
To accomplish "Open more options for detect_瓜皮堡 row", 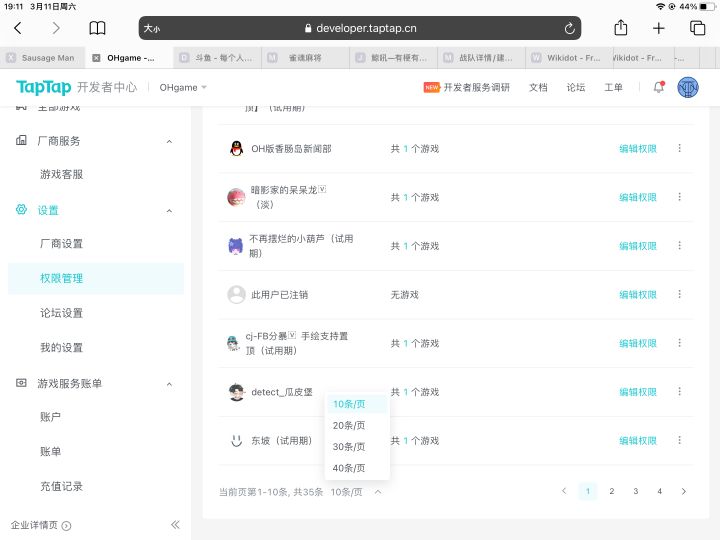I will point(680,392).
